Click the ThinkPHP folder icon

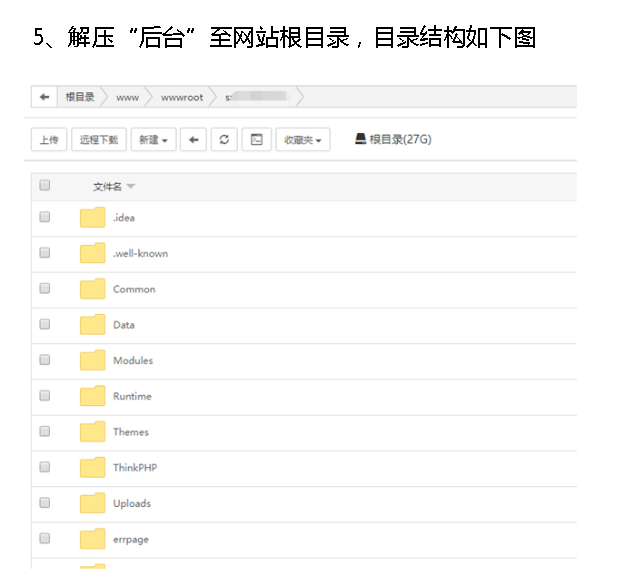pos(93,467)
